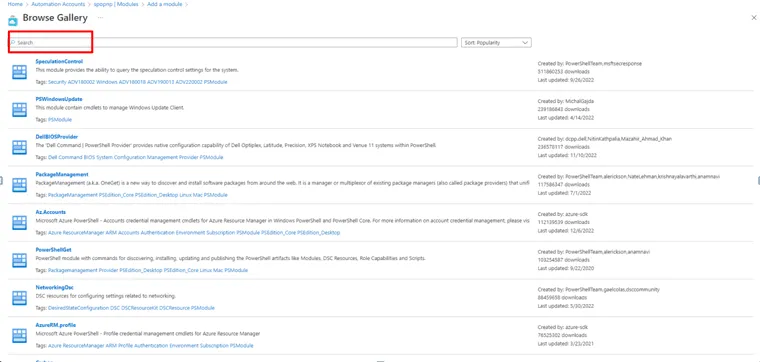Click 'Last updated: 9/22/2020' text

point(566,268)
